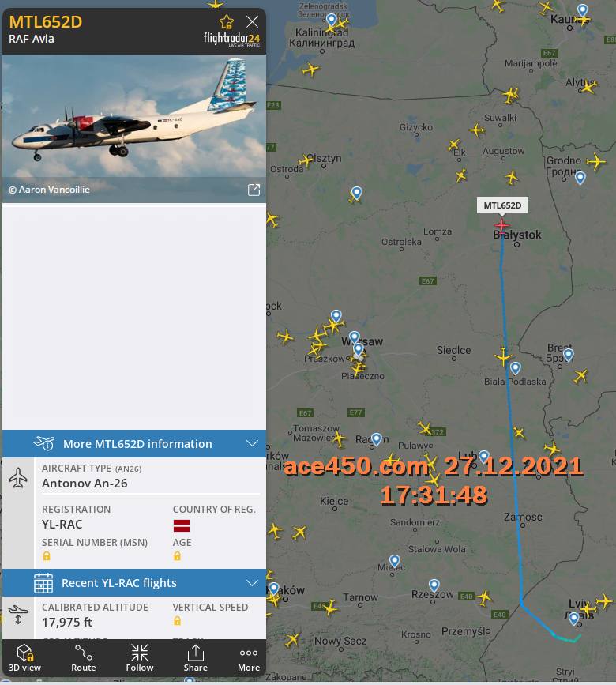Share this flight
Image resolution: width=616 pixels, height=685 pixels.
tap(195, 658)
